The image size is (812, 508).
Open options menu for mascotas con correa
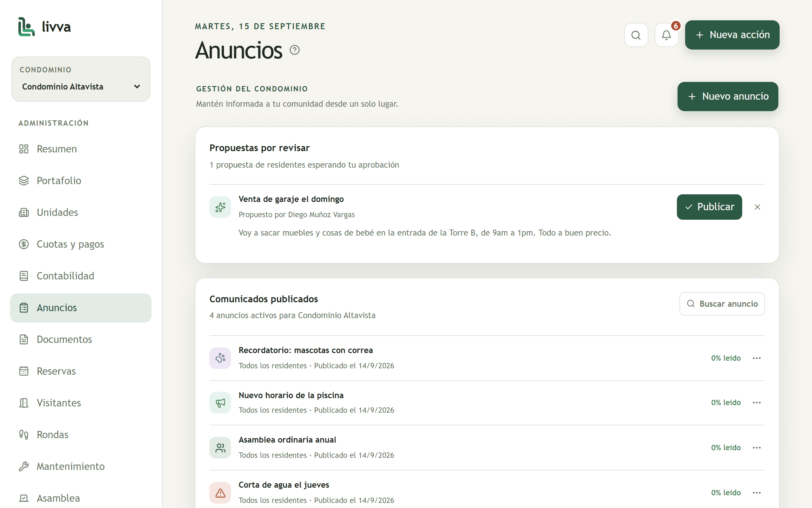[756, 358]
